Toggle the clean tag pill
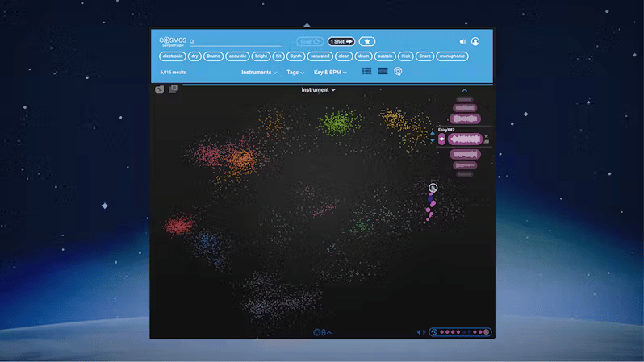This screenshot has height=362, width=644. click(344, 56)
